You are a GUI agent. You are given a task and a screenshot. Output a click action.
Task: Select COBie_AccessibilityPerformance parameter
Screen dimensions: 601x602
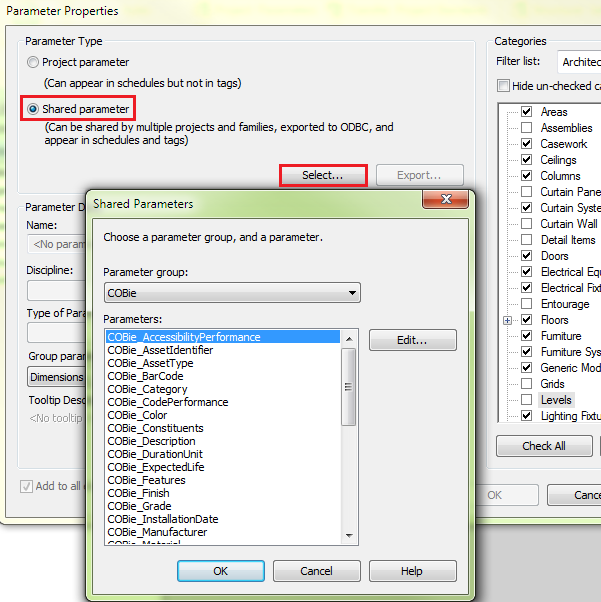(x=223, y=337)
